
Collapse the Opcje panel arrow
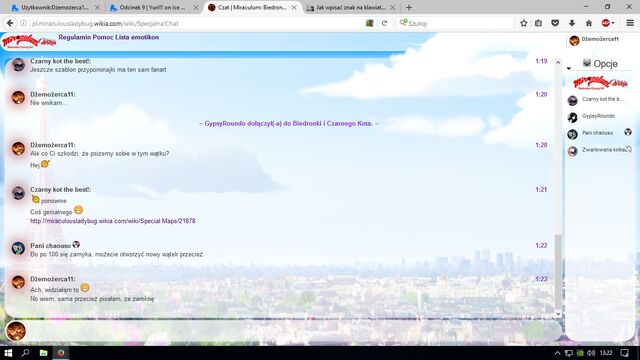click(x=569, y=68)
